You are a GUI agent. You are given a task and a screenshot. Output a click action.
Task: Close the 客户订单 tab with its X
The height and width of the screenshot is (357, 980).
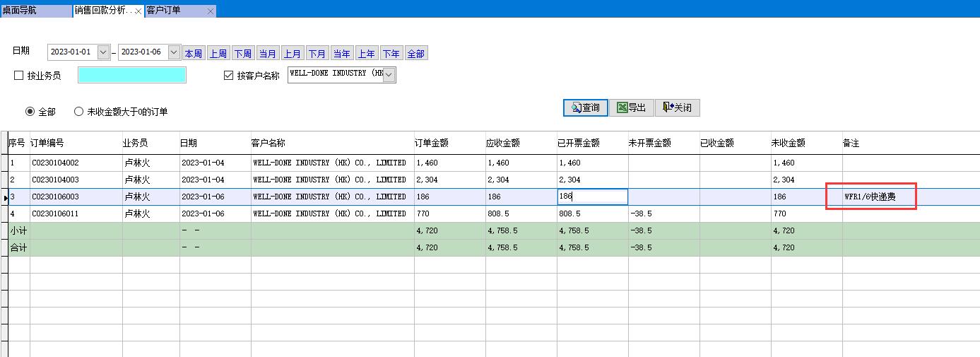[x=211, y=11]
